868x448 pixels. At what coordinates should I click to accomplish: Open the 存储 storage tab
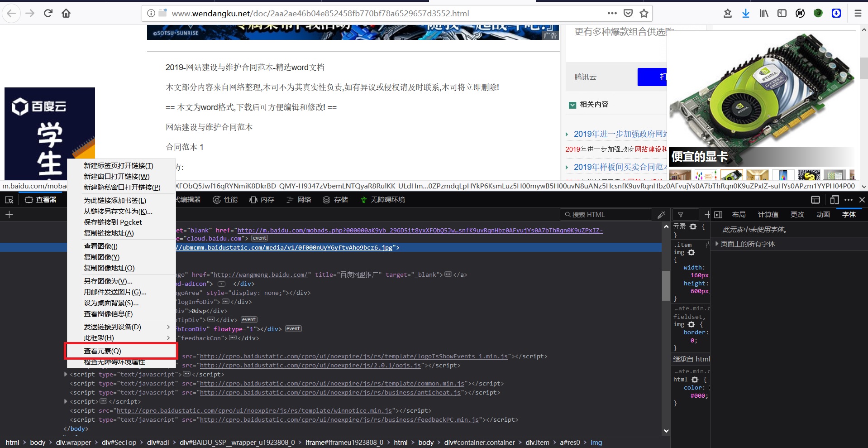(335, 200)
